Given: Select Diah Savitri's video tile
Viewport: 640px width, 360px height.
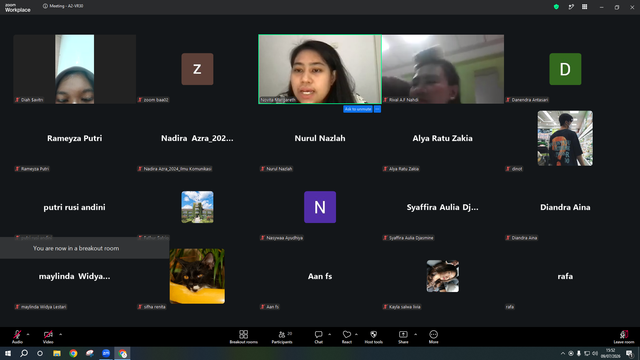Looking at the screenshot, I should (75, 69).
